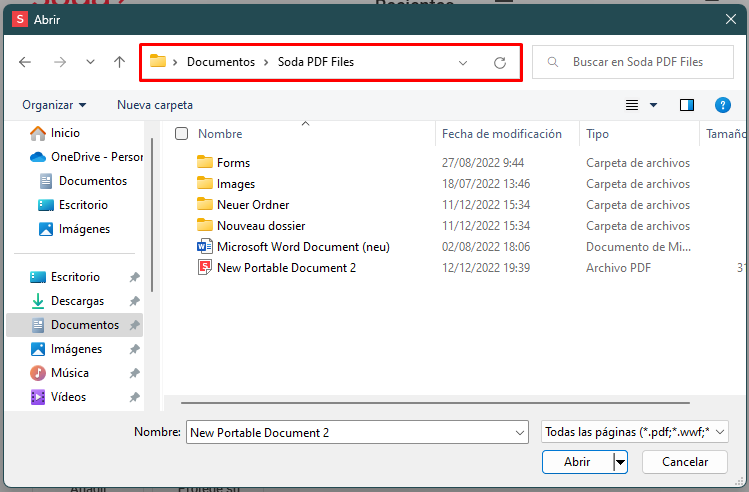Select the Images folder

click(x=236, y=184)
